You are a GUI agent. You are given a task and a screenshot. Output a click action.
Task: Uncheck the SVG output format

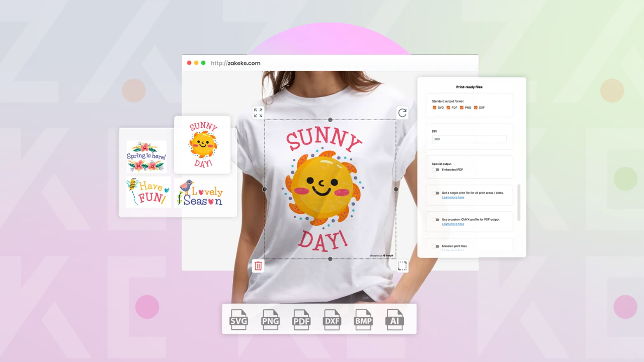pos(435,108)
